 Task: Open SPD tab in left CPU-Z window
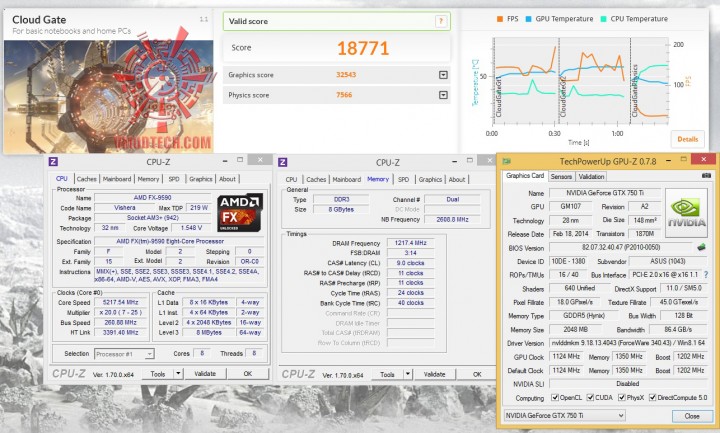(x=174, y=179)
